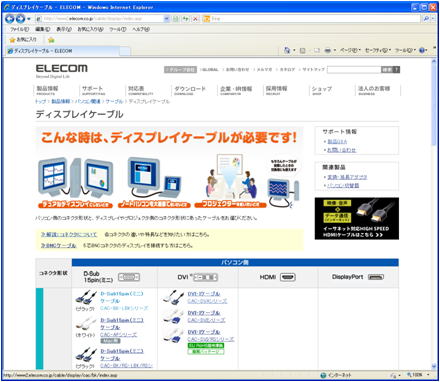Go back with the browser Back arrow
Viewport: 440px width, 382px height.
10,19
